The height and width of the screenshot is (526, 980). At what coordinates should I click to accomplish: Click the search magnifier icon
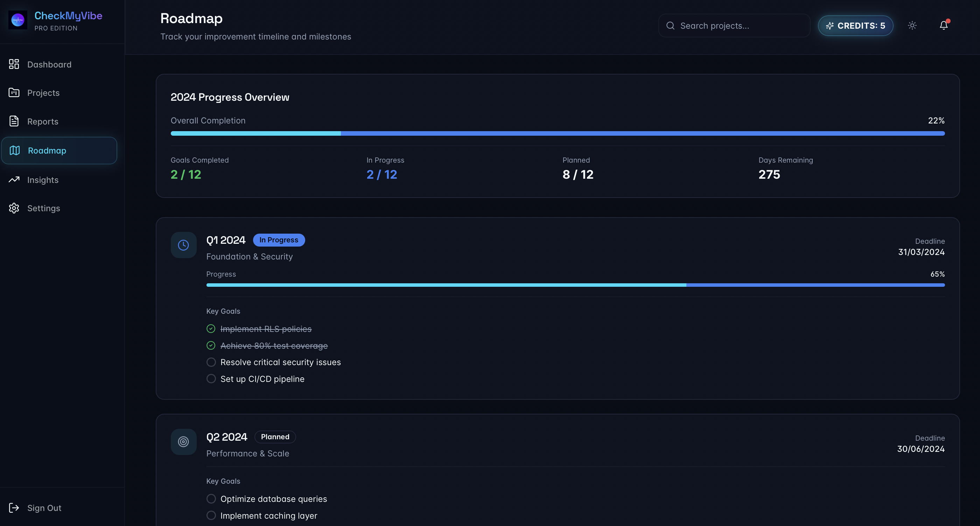(670, 26)
